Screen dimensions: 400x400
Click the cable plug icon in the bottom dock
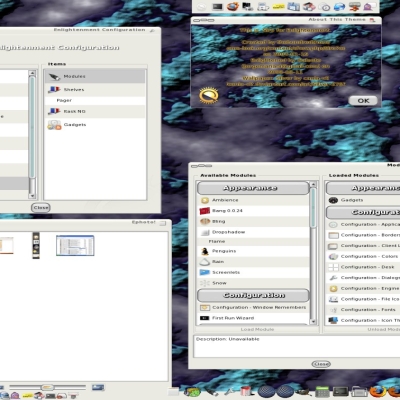click(x=211, y=391)
